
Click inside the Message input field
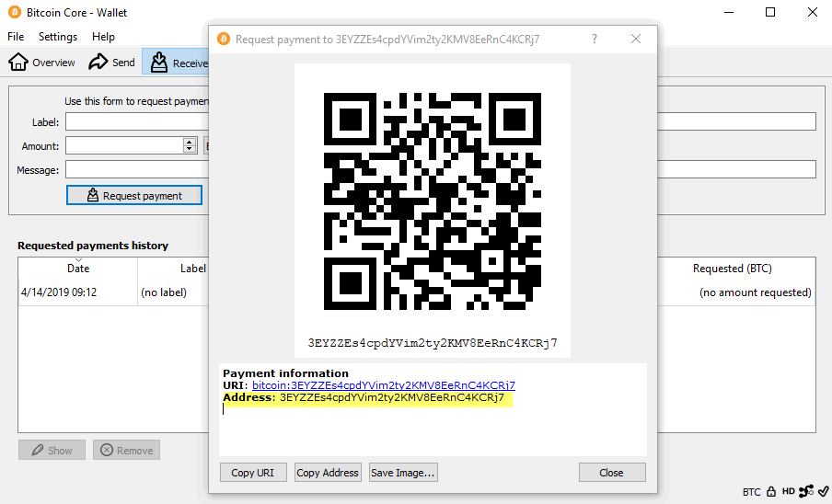pos(137,169)
